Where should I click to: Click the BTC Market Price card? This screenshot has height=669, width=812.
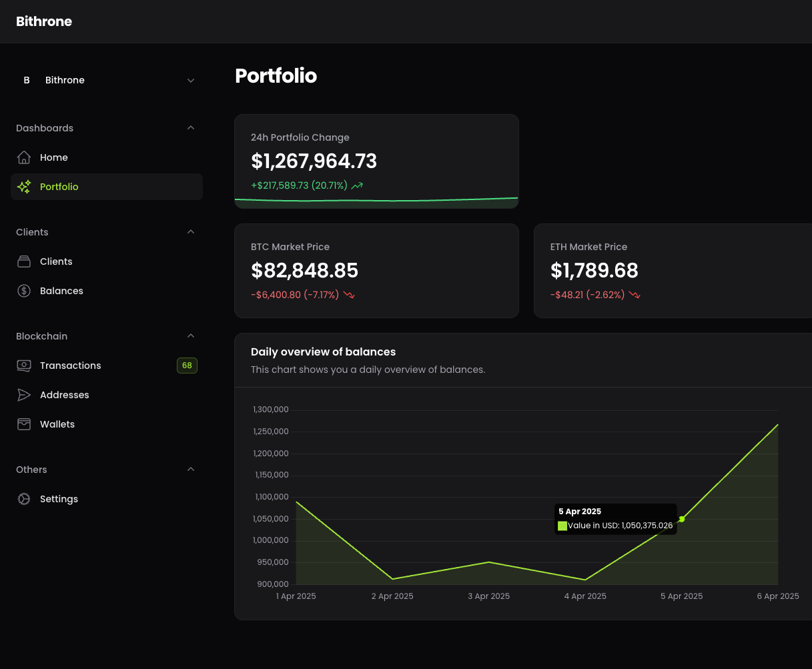pyautogui.click(x=376, y=271)
